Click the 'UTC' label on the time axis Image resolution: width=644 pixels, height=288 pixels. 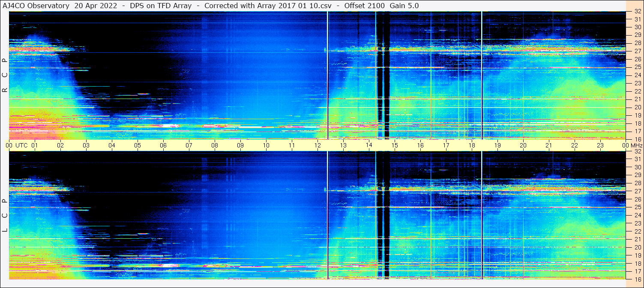21,145
